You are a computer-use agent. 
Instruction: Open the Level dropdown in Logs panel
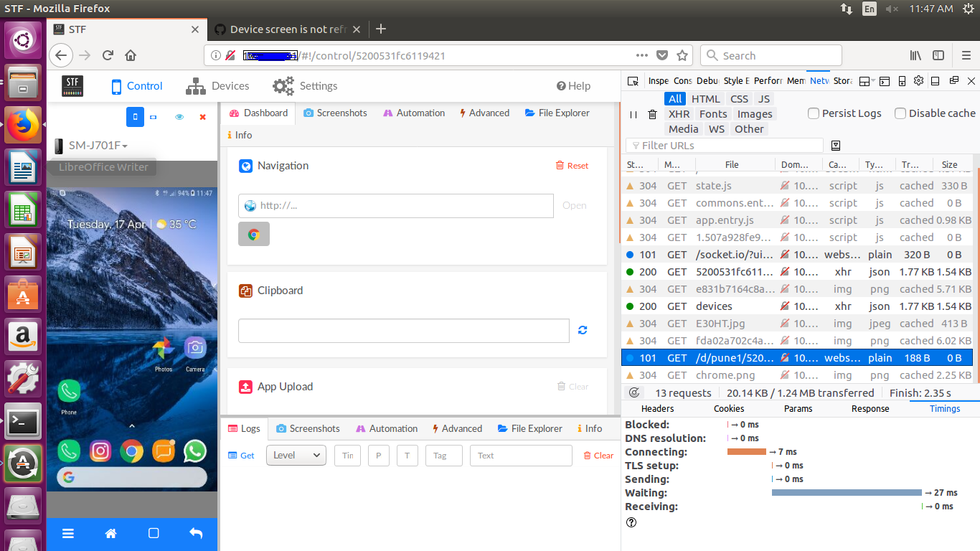pos(296,455)
